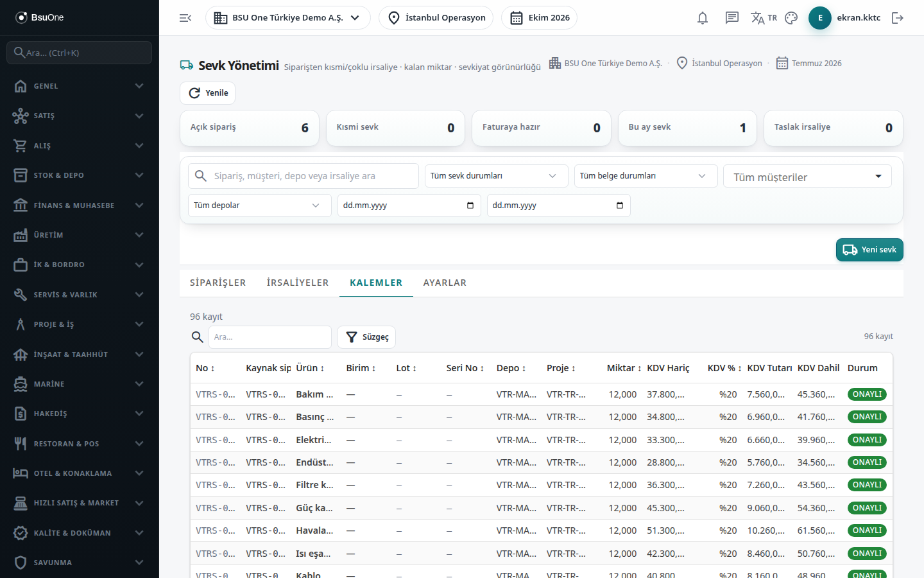The height and width of the screenshot is (578, 924).
Task: Click Otel & Konaklama bed icon
Action: click(x=21, y=473)
